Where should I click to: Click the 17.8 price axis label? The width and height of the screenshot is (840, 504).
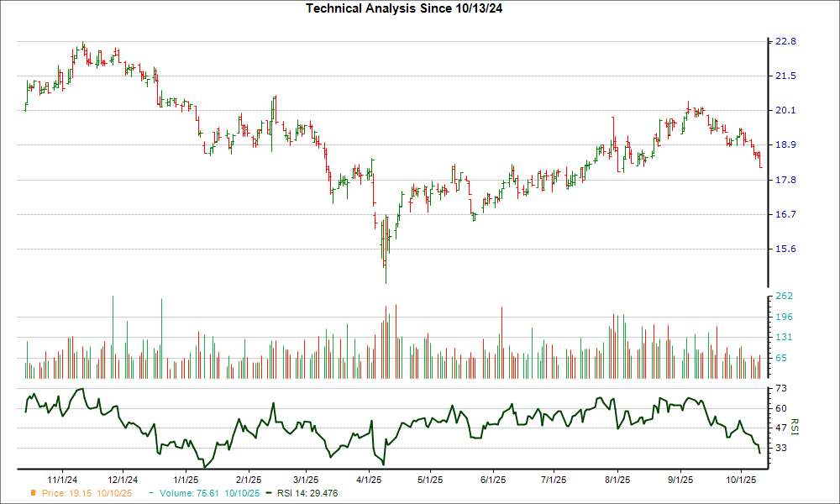785,180
